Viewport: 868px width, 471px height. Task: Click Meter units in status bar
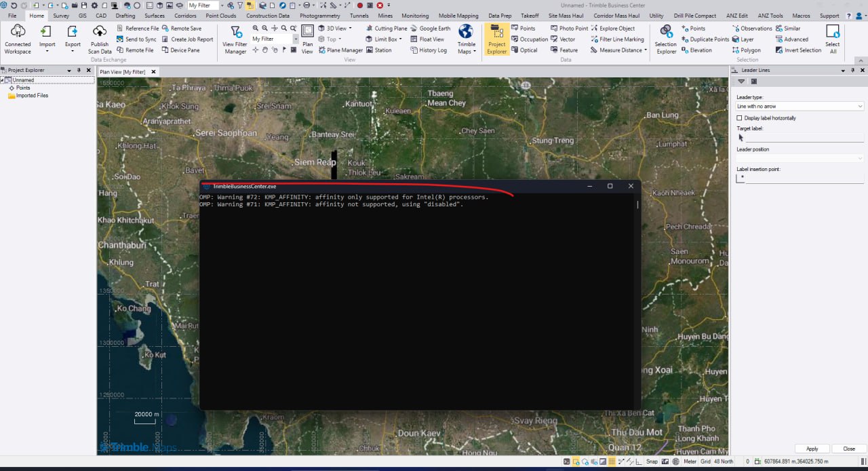point(690,461)
